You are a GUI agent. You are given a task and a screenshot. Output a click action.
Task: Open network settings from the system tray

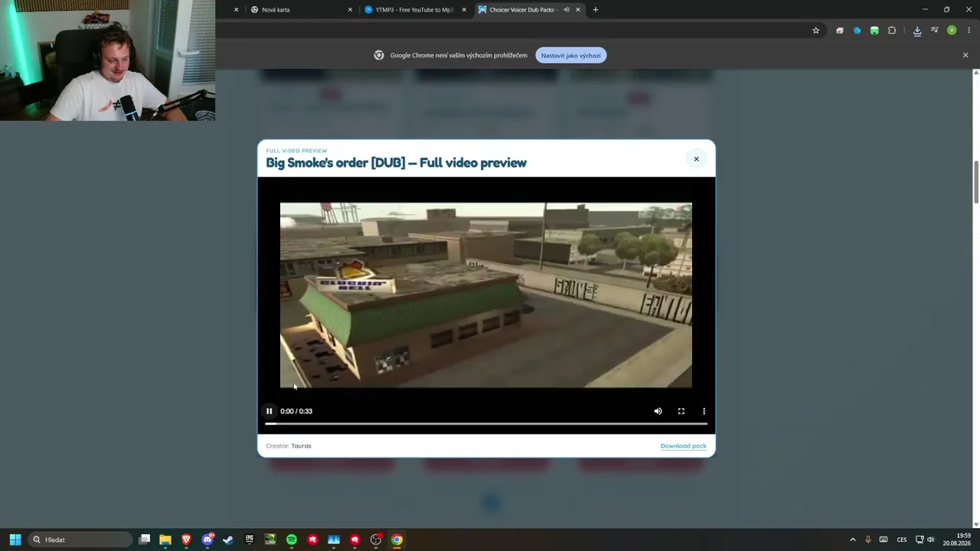[x=920, y=540]
